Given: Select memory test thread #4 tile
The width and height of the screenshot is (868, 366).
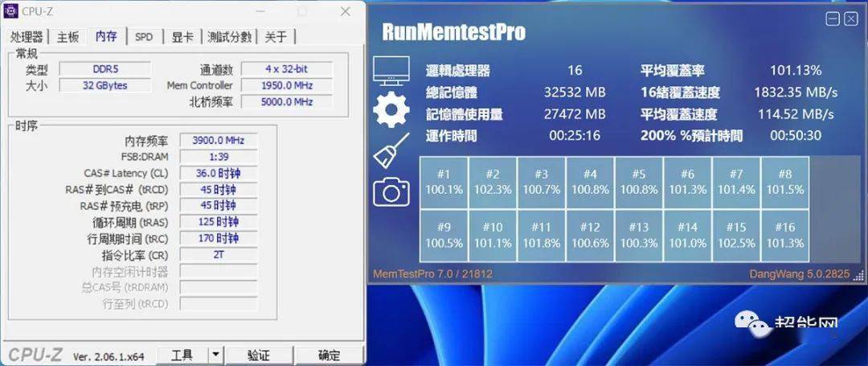Looking at the screenshot, I should (590, 182).
